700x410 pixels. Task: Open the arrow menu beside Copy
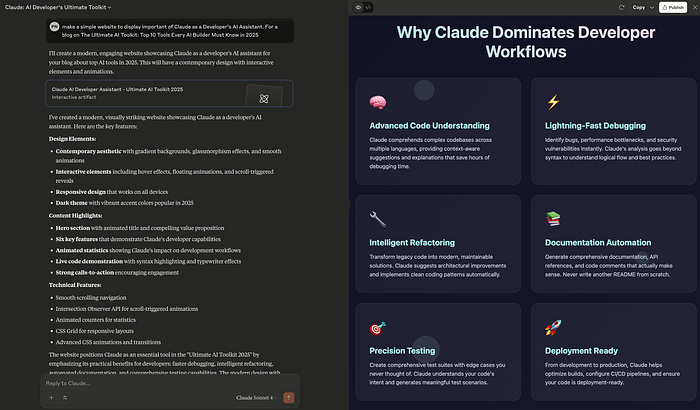coord(652,7)
